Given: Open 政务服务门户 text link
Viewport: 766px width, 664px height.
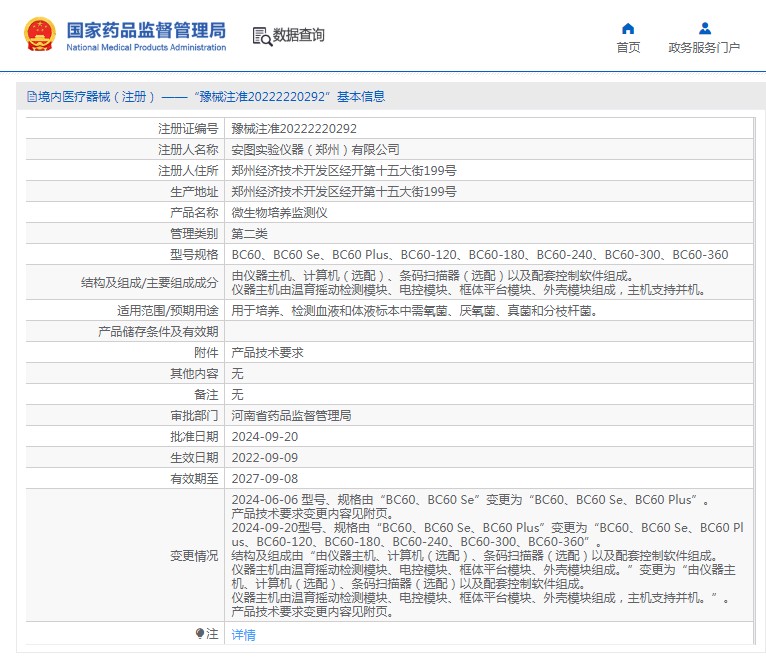Looking at the screenshot, I should coord(704,47).
